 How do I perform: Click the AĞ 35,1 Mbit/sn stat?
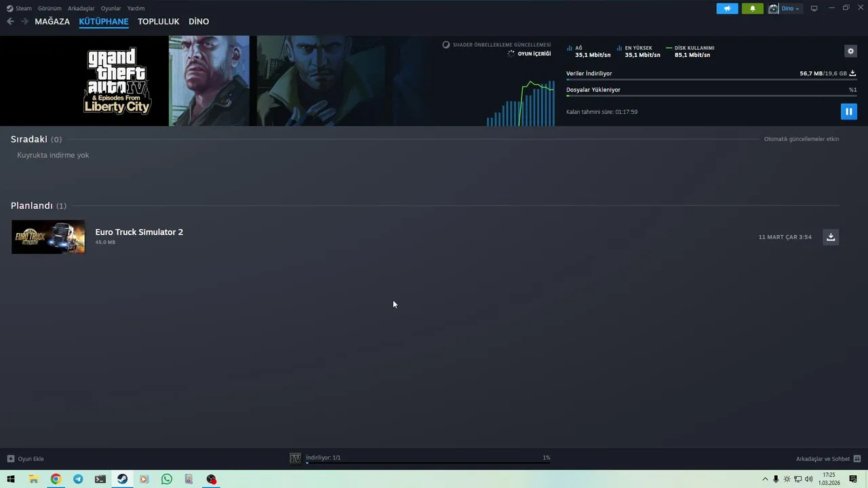tap(589, 52)
